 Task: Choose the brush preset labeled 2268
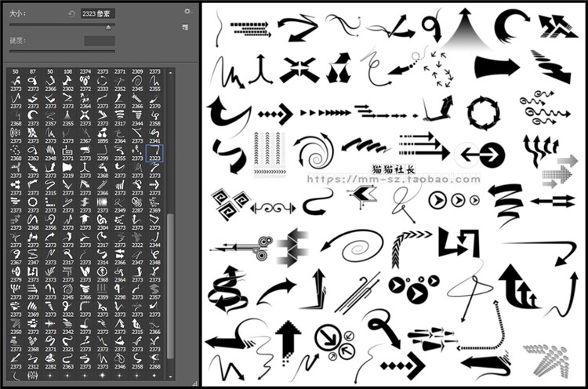(x=154, y=358)
